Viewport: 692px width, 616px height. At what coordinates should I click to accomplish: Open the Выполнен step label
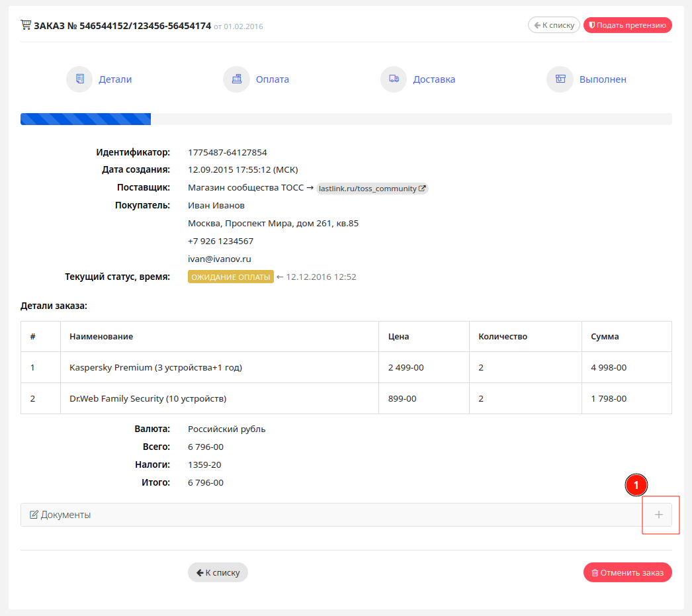point(603,79)
